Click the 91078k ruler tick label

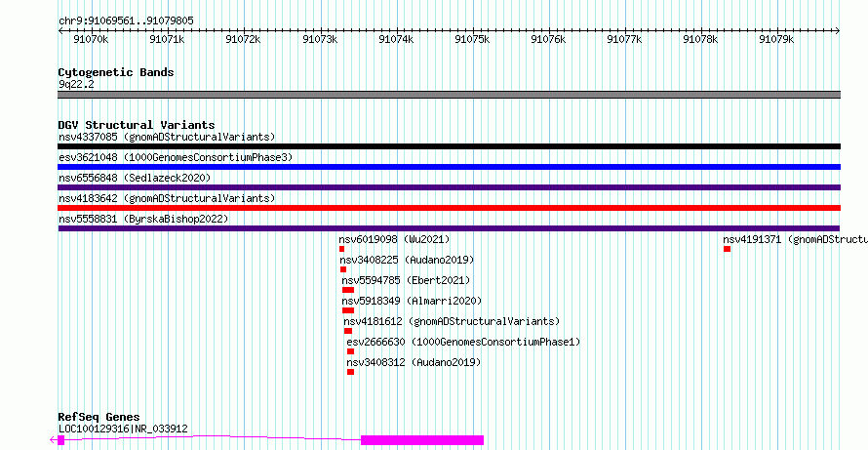pos(701,39)
